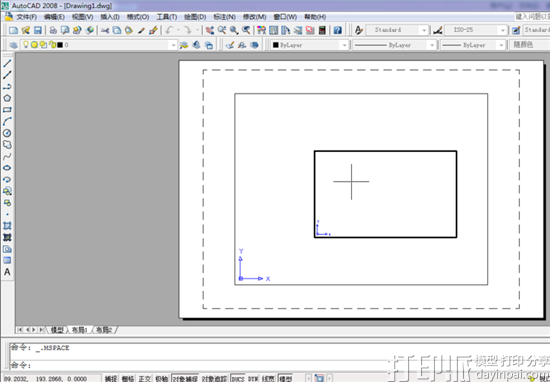Click the Cut (scissors) icon
This screenshot has height=382, width=550.
105,30
